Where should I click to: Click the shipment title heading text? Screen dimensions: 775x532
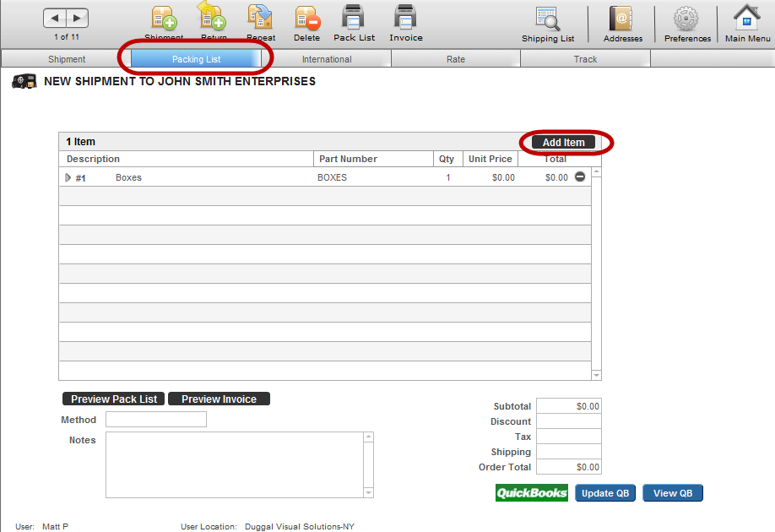click(x=180, y=81)
